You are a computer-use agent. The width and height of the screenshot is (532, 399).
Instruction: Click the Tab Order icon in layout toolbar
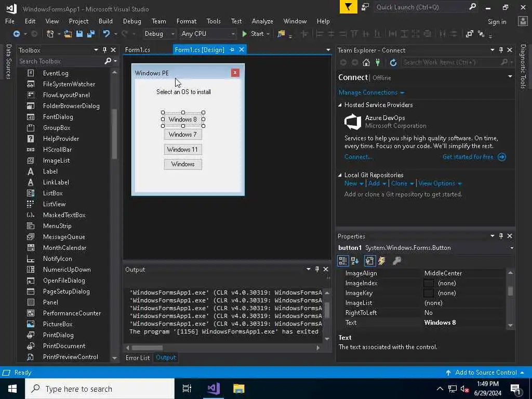click(x=481, y=34)
